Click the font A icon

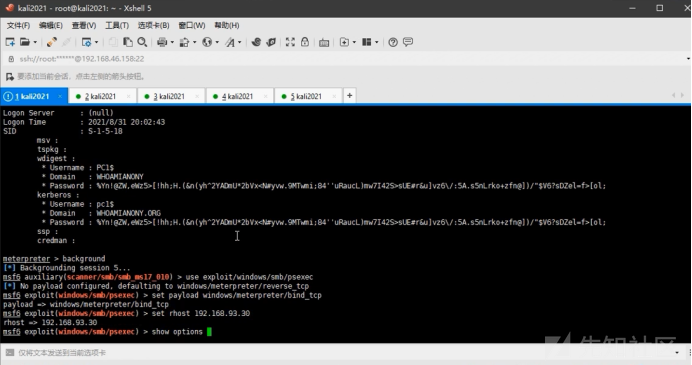[x=230, y=42]
